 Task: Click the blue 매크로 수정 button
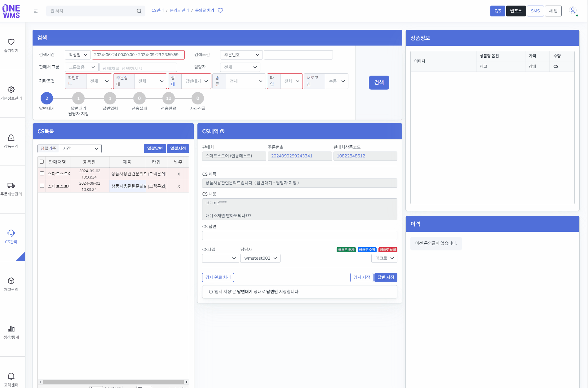tap(367, 250)
